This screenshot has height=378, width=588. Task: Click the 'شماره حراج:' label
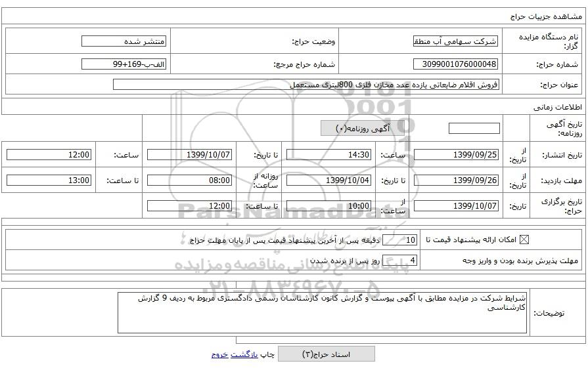coord(557,64)
